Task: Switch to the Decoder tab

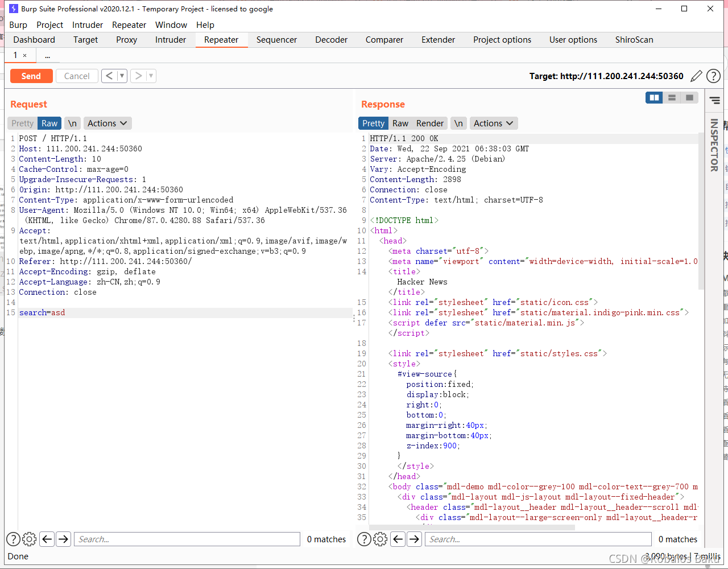Action: tap(331, 40)
